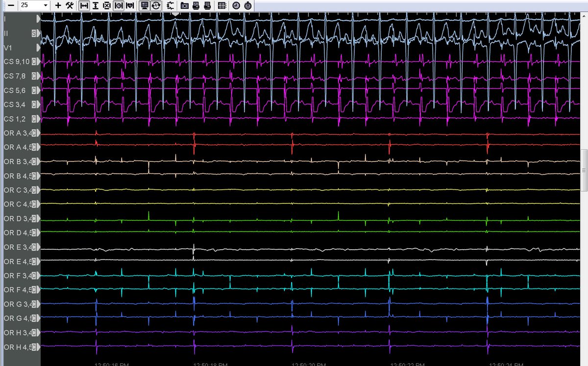
Task: Click the first printer icon
Action: 196,5
